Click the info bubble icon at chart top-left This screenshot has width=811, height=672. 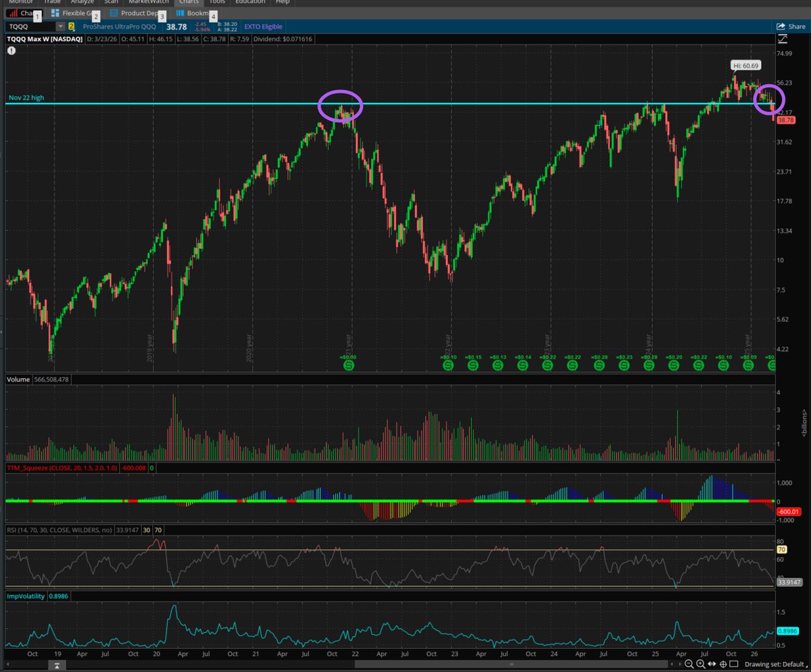(12, 51)
